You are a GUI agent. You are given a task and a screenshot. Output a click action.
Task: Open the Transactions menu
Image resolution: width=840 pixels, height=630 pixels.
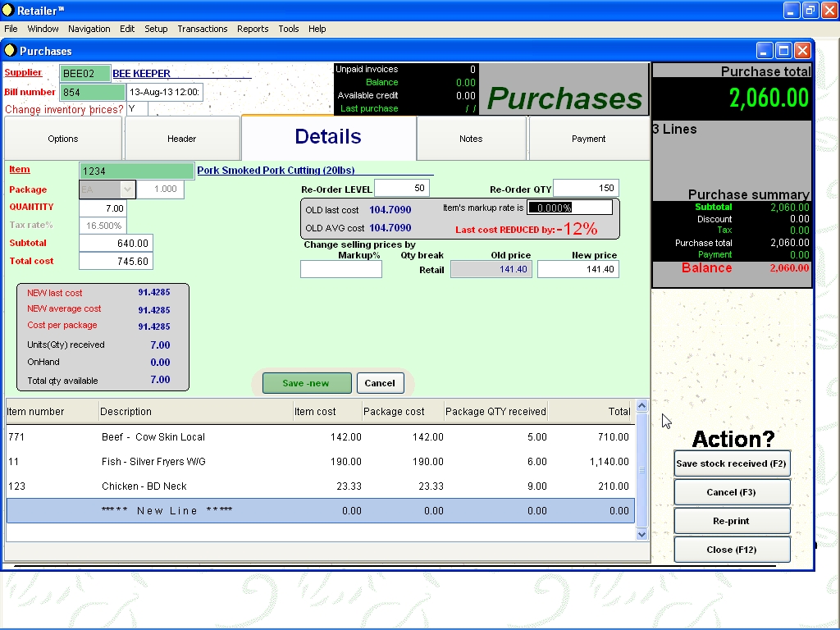coord(202,29)
